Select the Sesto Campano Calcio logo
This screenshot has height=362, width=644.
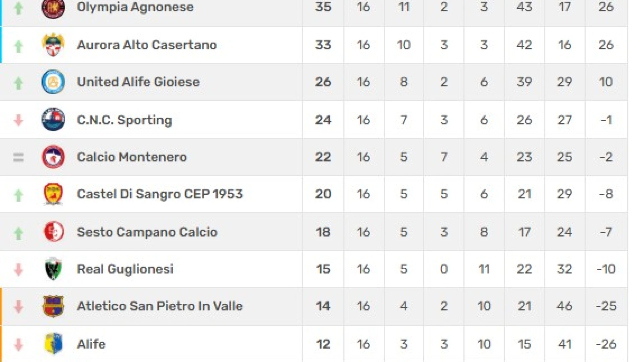click(x=54, y=232)
